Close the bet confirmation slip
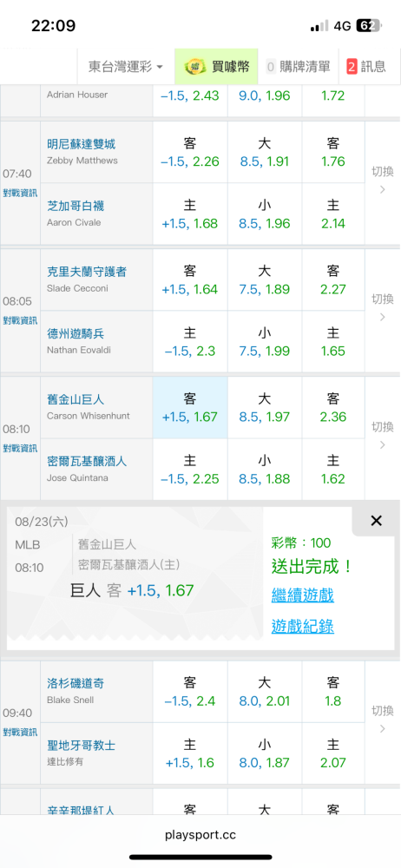The width and height of the screenshot is (401, 868). pos(376,521)
